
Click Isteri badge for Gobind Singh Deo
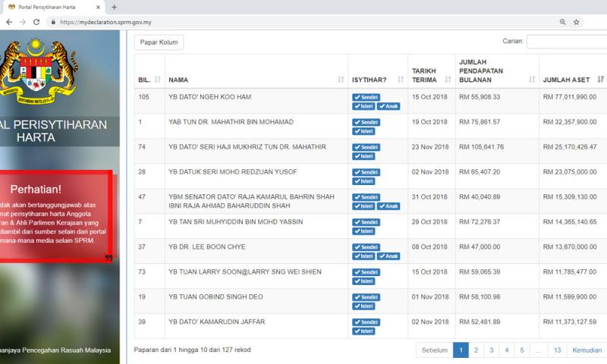click(x=364, y=306)
